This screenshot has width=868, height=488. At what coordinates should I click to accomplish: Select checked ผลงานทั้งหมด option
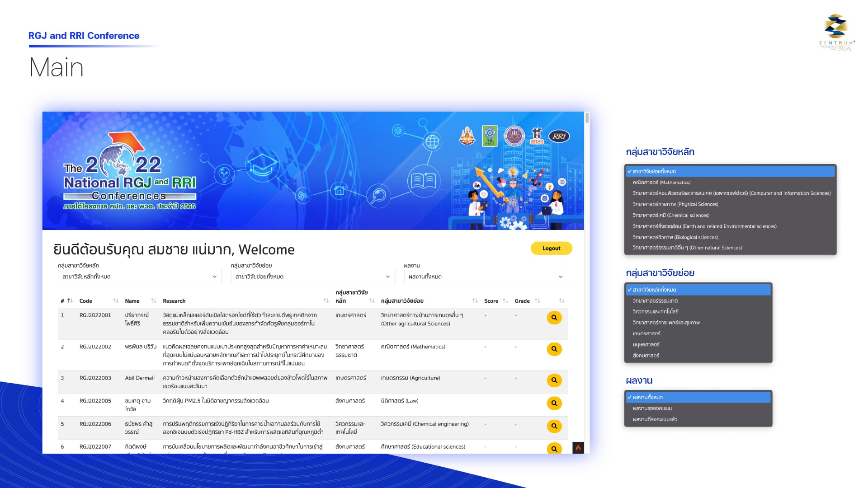647,397
